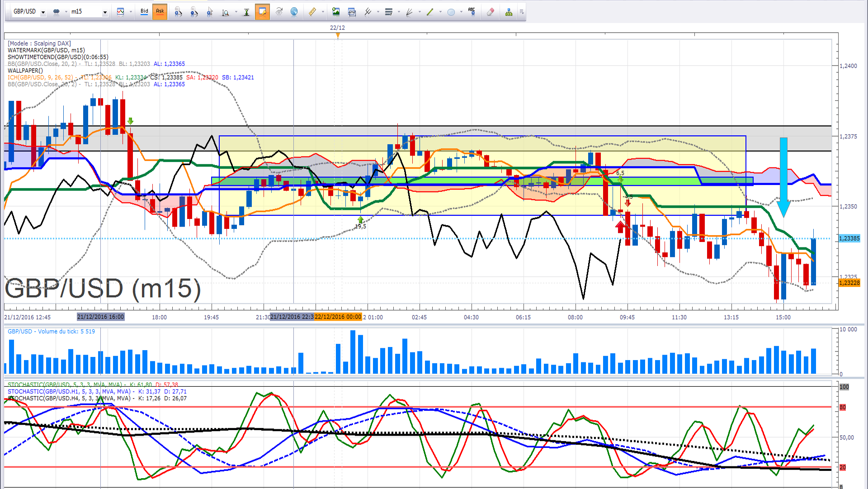Click the hierarchy structure icon
868x489 pixels.
pyautogui.click(x=509, y=12)
